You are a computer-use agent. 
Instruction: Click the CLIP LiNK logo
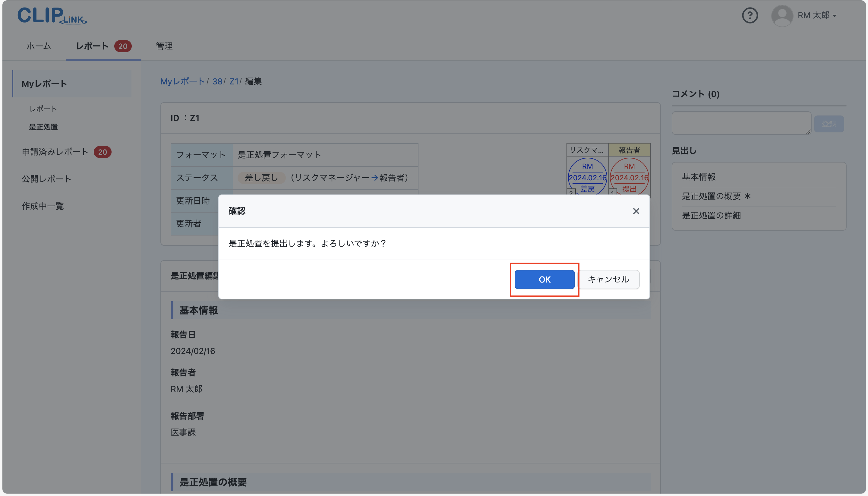(51, 15)
